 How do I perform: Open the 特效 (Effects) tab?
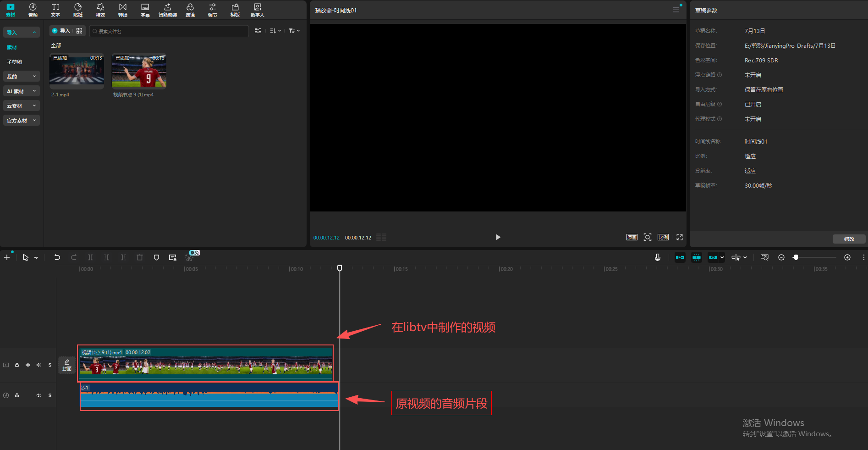click(x=100, y=10)
